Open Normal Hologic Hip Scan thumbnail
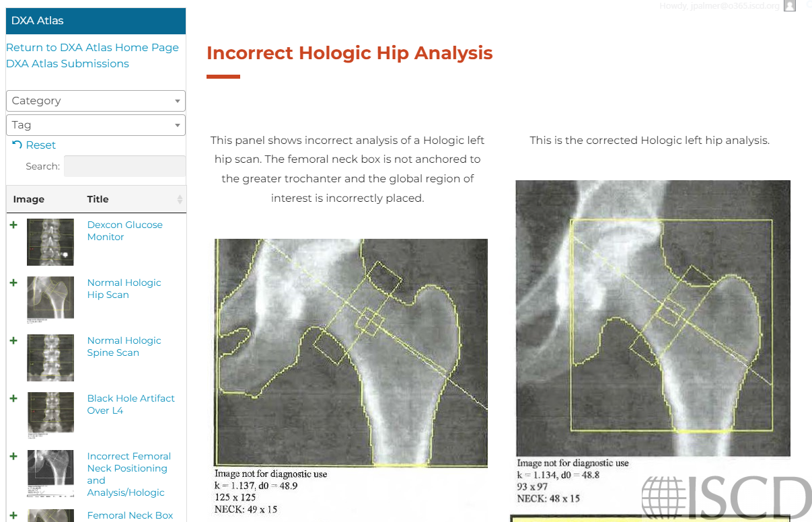 point(50,298)
